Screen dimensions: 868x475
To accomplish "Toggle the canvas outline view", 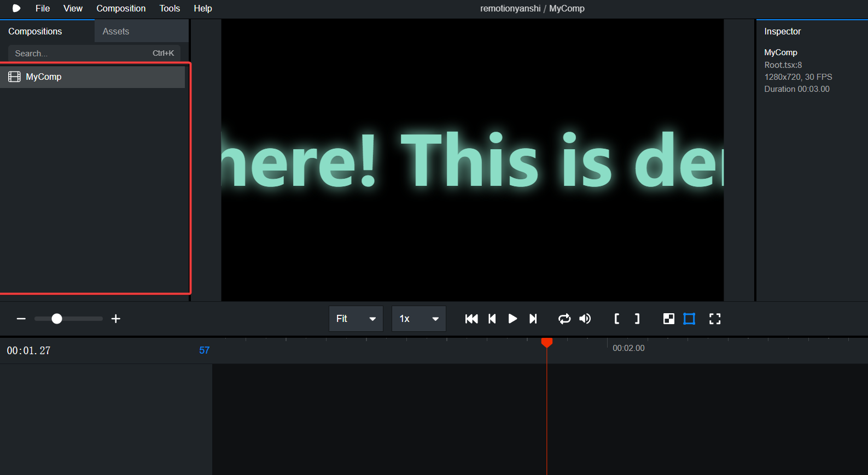I will (x=689, y=319).
